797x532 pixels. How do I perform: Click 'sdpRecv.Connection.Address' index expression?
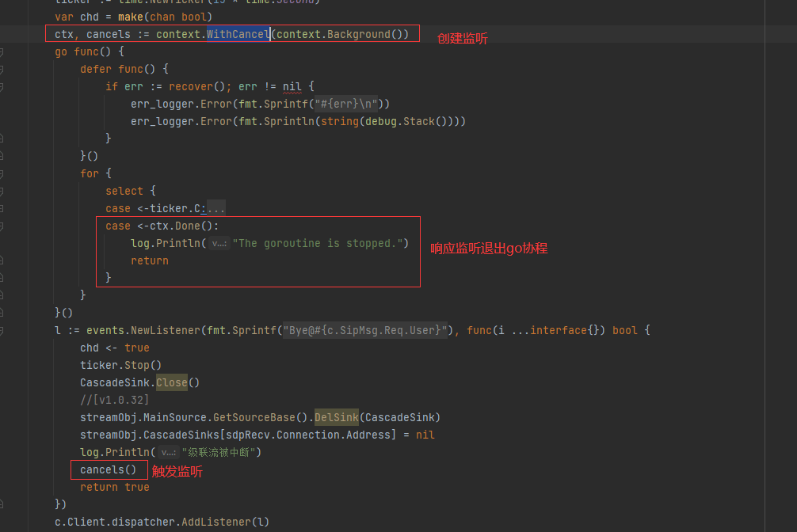[308, 435]
